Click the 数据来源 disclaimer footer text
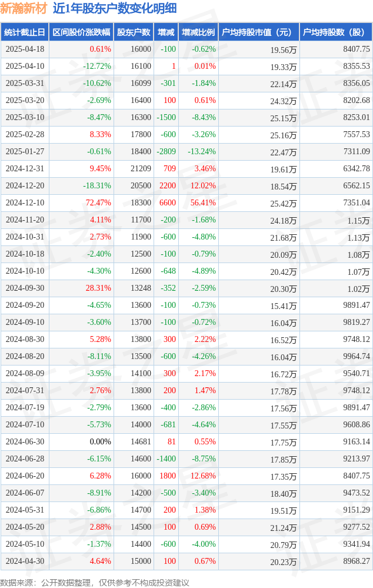This screenshot has width=373, height=588. click(95, 582)
